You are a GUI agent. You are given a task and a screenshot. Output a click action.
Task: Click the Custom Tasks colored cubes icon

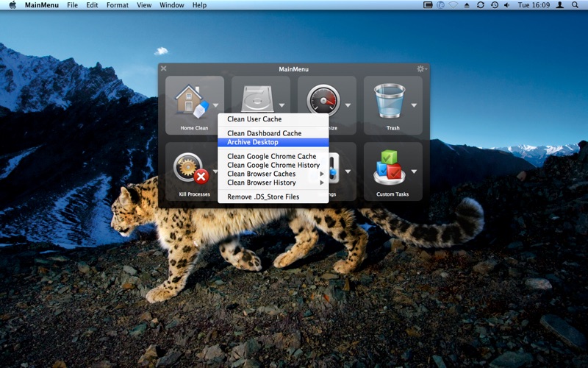click(390, 168)
